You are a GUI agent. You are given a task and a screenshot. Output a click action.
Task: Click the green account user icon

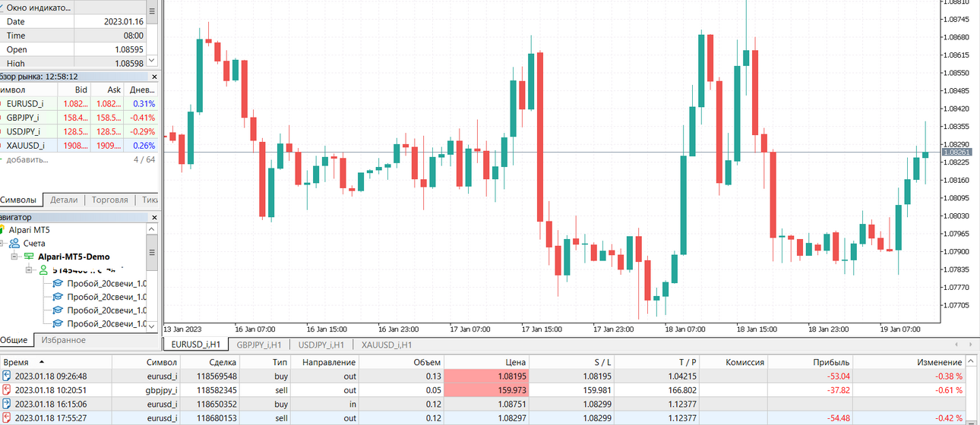tap(43, 270)
